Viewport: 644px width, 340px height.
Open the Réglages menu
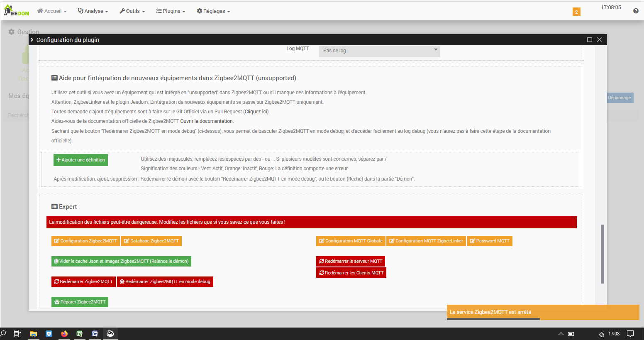(x=214, y=11)
